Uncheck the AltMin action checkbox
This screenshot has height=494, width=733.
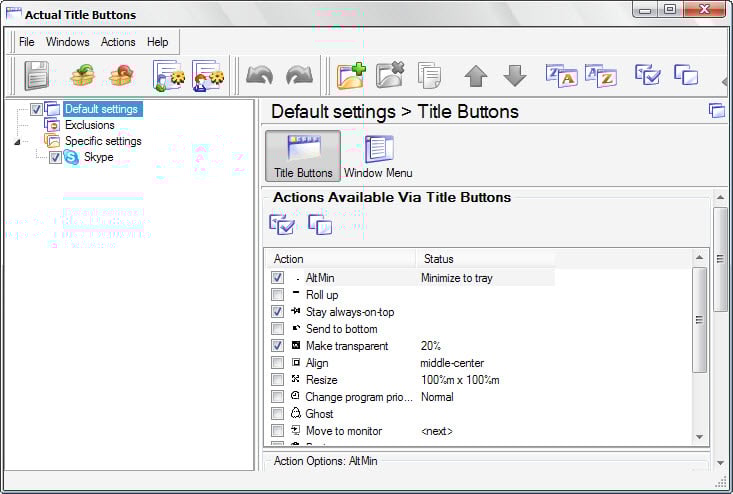coord(277,278)
